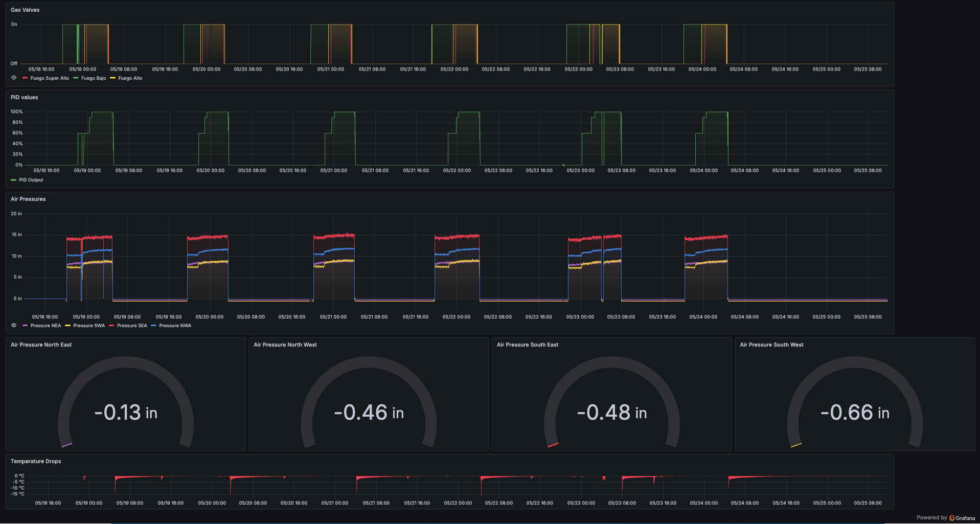The height and width of the screenshot is (524, 980).
Task: Click the Fuego Super Alto red swatch
Action: pyautogui.click(x=25, y=78)
